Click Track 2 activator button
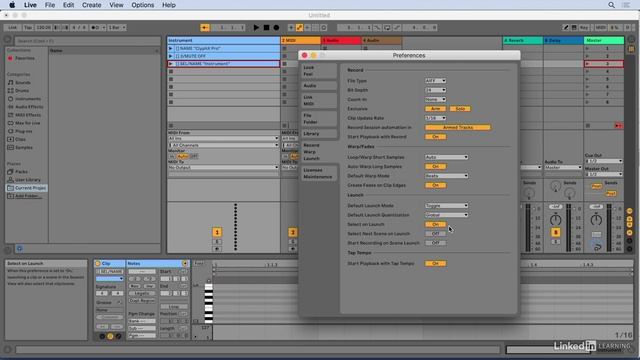 [x=292, y=232]
